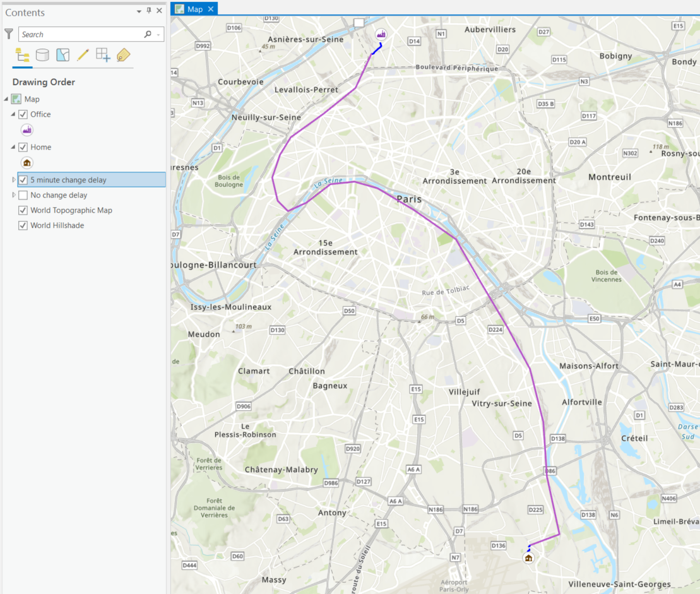
Task: Open the Contents pane options arrow
Action: point(139,11)
